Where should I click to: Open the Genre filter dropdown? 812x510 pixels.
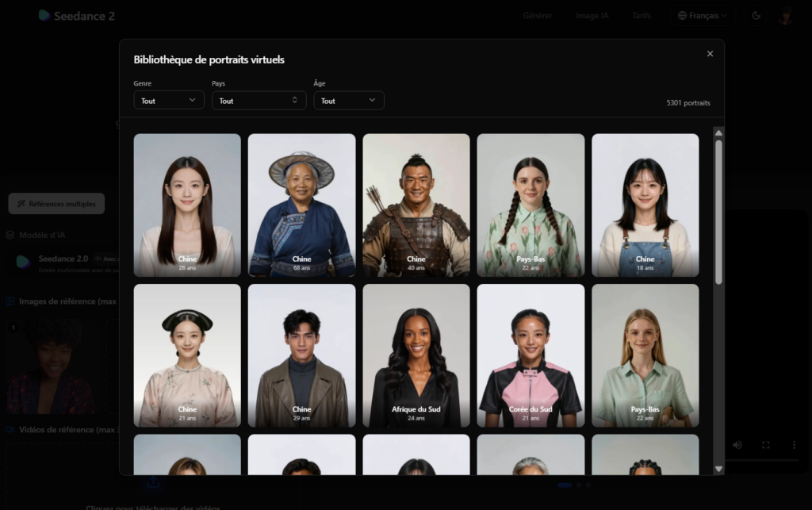point(168,100)
